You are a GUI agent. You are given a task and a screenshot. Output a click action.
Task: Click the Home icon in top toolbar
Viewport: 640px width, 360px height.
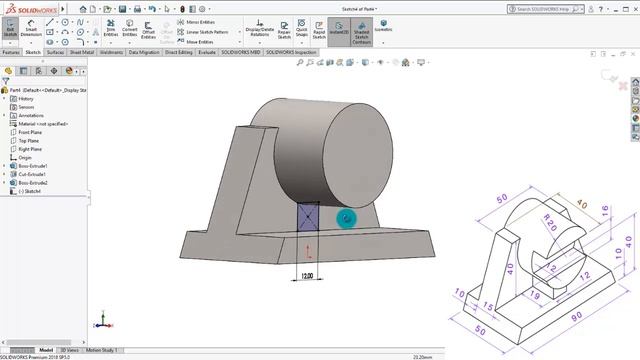(83, 9)
